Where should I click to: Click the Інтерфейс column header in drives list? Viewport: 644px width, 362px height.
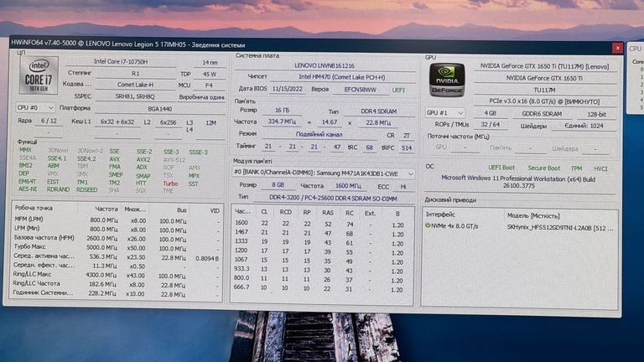[x=440, y=215]
